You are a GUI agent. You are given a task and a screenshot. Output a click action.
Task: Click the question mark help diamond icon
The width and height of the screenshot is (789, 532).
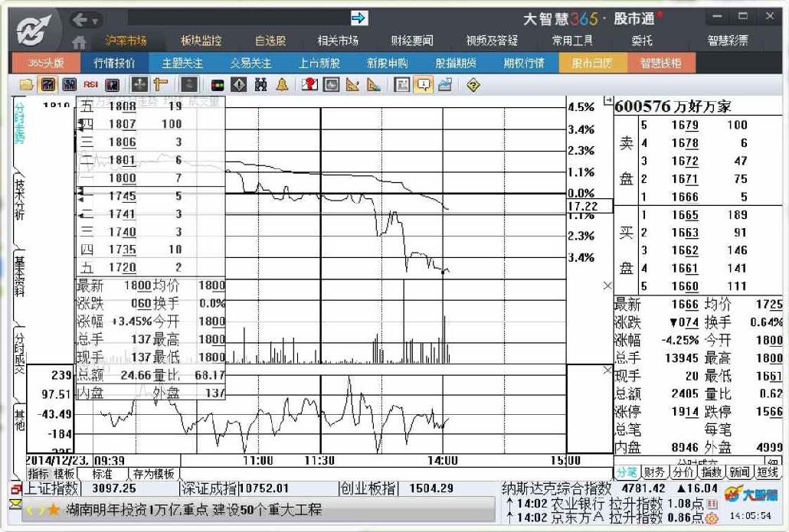tap(473, 84)
